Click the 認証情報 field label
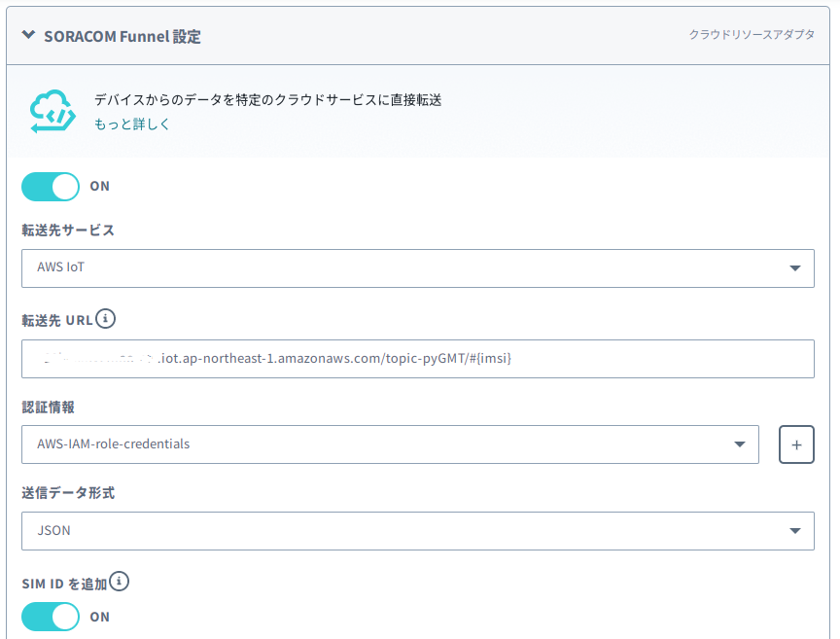Image resolution: width=840 pixels, height=639 pixels. pos(49,408)
